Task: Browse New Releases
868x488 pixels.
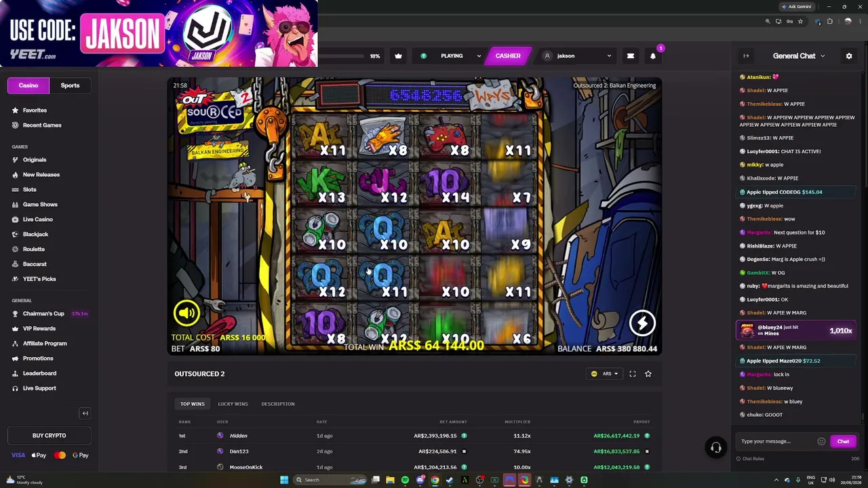Action: pos(41,175)
